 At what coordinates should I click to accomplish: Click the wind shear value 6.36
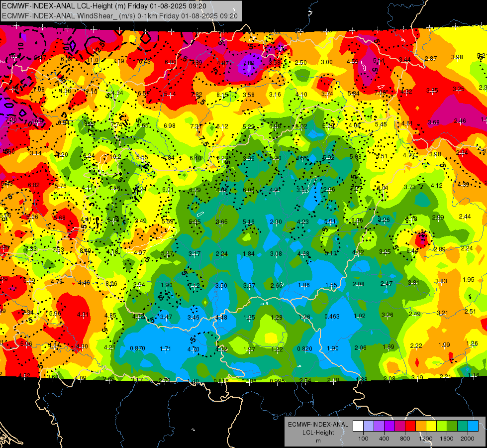point(357,220)
